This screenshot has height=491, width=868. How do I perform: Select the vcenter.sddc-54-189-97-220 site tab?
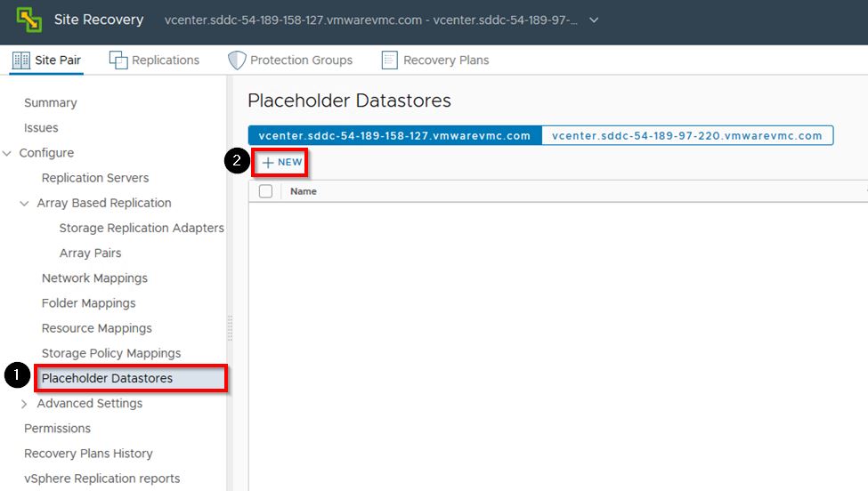click(x=687, y=135)
